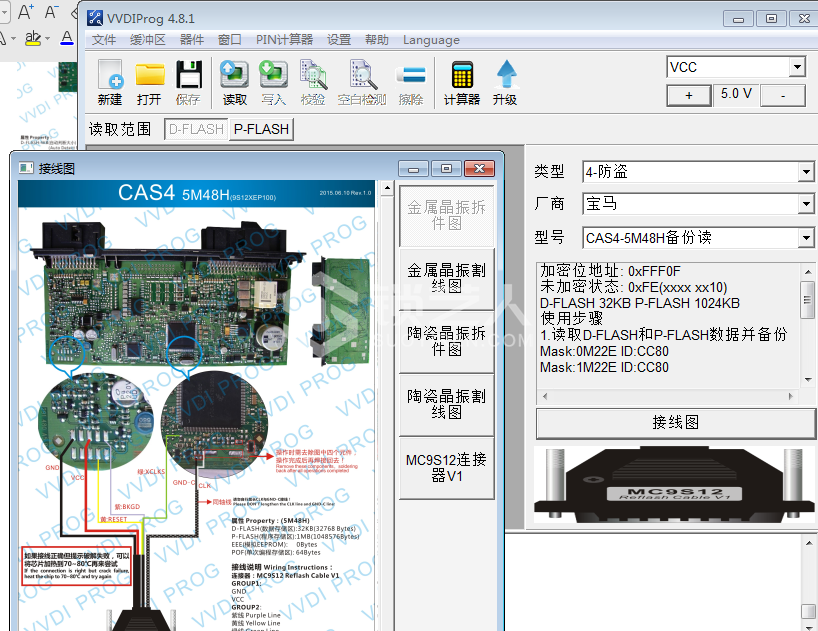The image size is (818, 631).
Task: Toggle the D-FLASH read range button
Action: [x=197, y=129]
